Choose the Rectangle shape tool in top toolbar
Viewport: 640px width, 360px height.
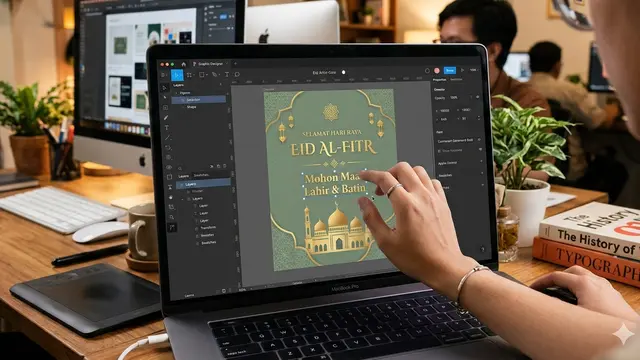[201, 75]
